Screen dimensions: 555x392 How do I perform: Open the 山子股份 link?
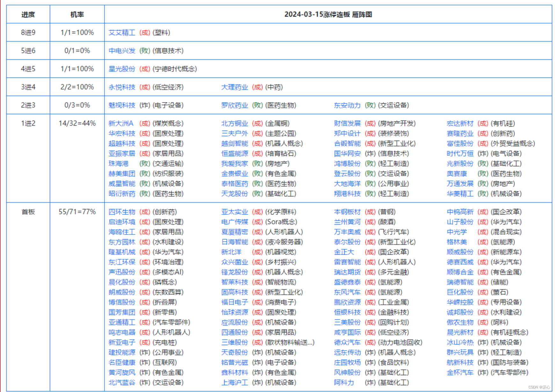coord(460,222)
